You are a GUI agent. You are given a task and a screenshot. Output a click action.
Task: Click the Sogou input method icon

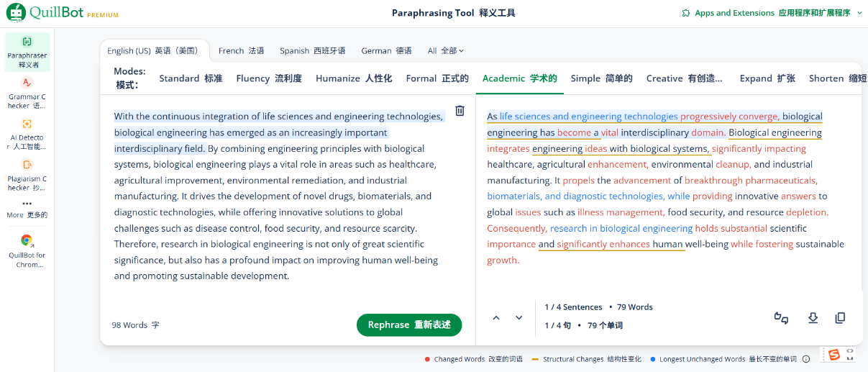pos(833,355)
